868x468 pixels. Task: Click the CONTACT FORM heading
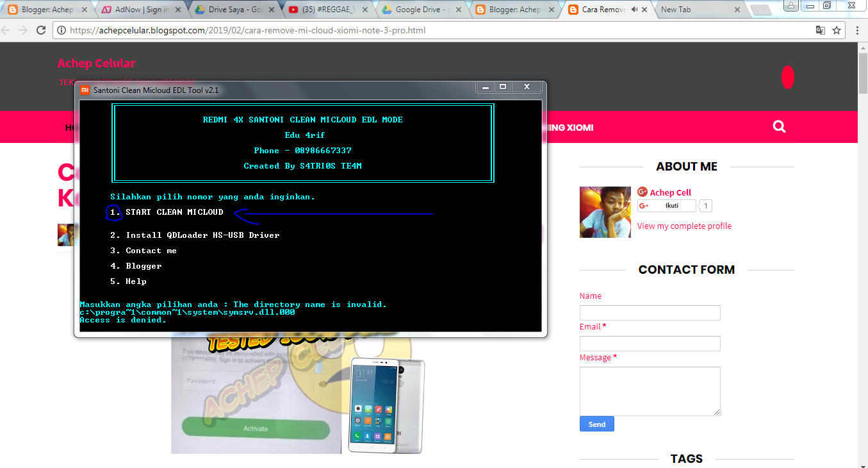point(687,269)
